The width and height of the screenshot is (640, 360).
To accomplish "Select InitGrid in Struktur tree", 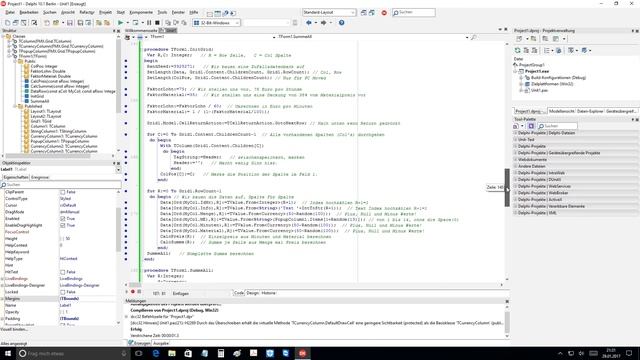I will [x=37, y=96].
